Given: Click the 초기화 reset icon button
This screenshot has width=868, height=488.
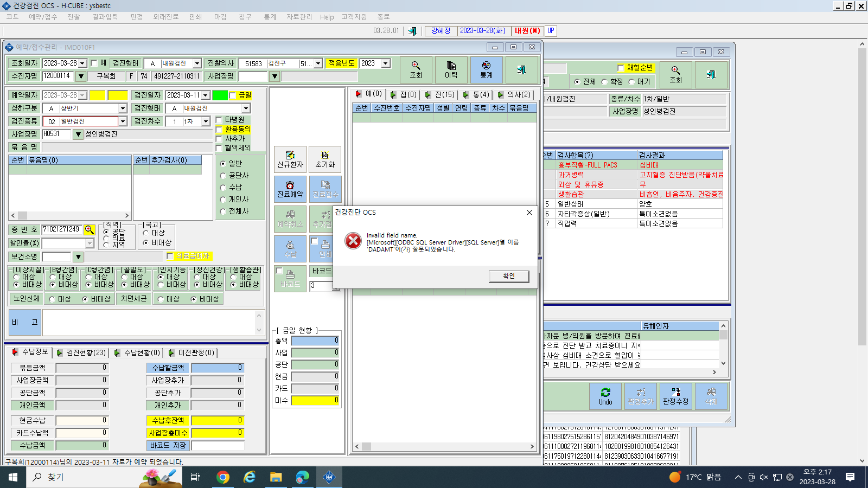Looking at the screenshot, I should point(325,159).
